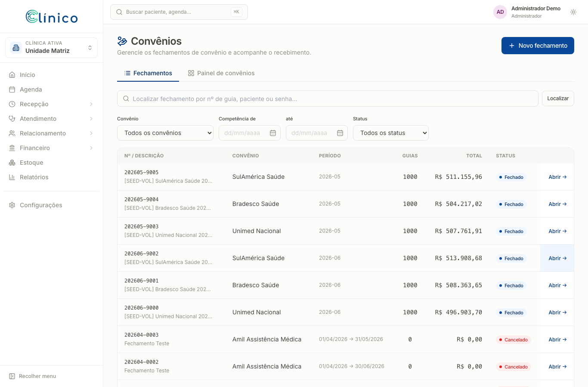Click the grid icon on the Painel de convênios tab
Viewport: 588px width, 387px height.
[191, 73]
